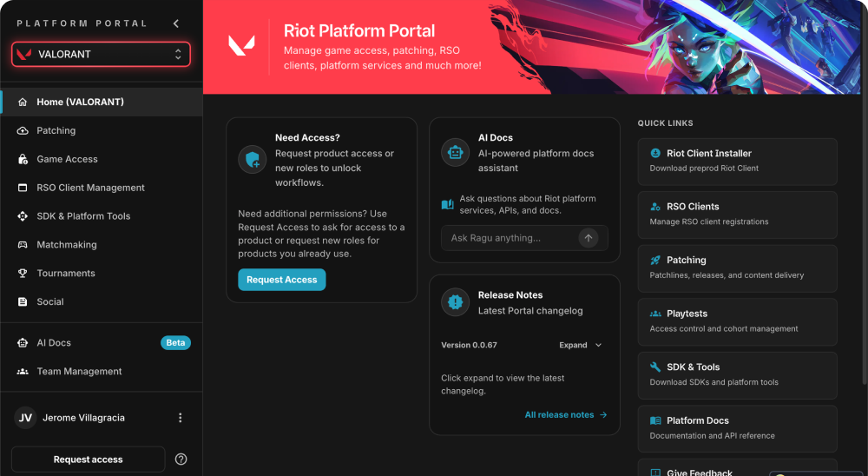This screenshot has height=476, width=868.
Task: Click the AI Docs robot sidebar icon
Action: pyautogui.click(x=23, y=343)
